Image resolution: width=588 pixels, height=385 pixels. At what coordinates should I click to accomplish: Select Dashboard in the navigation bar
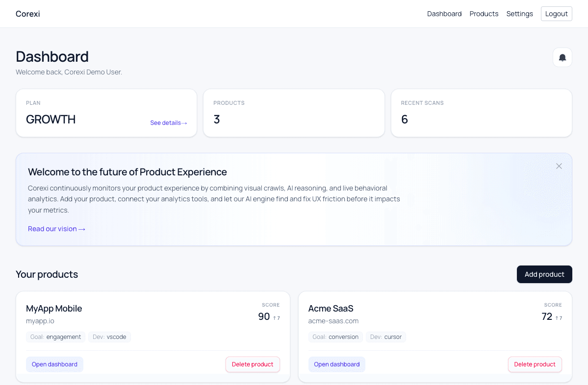tap(444, 14)
